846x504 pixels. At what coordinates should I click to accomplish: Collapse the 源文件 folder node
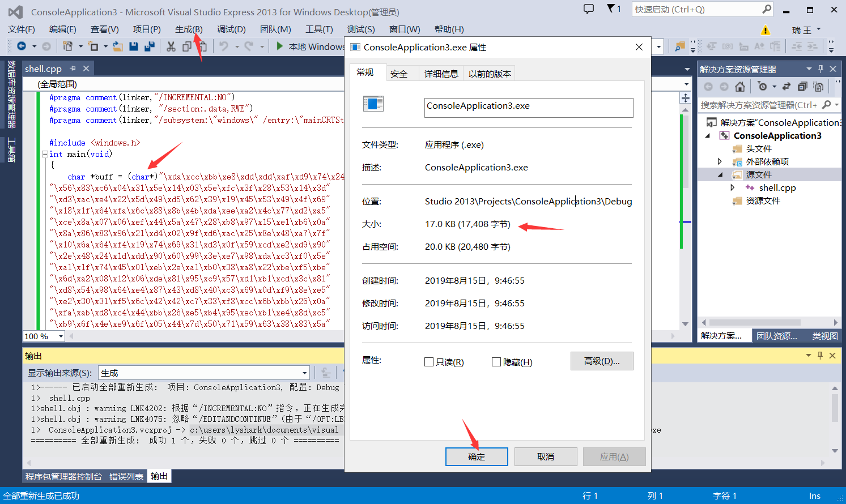720,174
